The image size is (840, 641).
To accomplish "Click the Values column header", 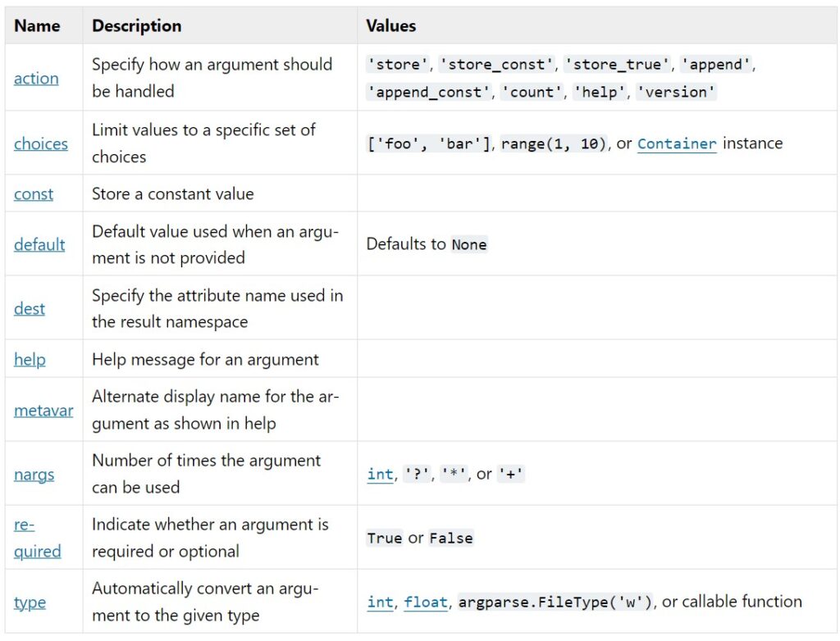I will point(390,25).
